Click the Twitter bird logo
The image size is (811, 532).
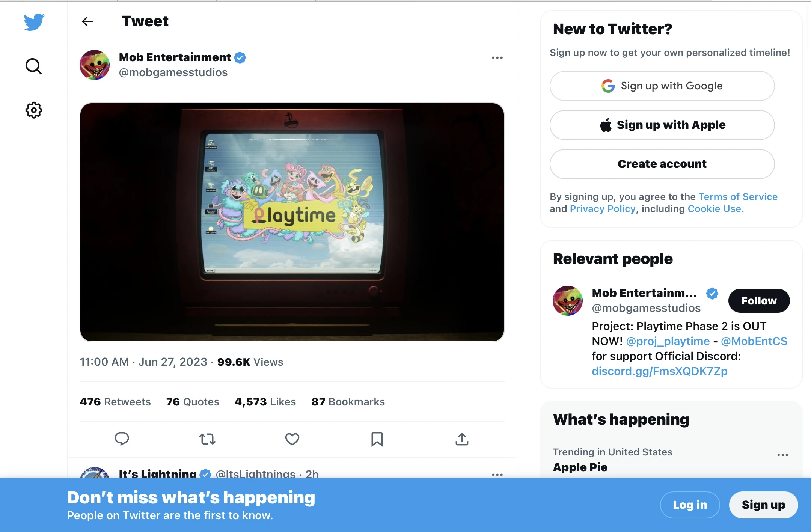click(34, 22)
